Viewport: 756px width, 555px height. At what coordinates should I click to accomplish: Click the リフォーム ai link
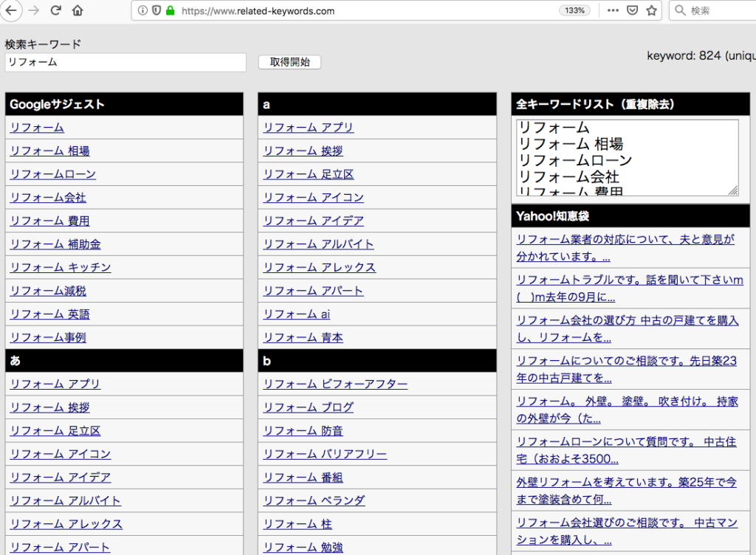coord(297,314)
